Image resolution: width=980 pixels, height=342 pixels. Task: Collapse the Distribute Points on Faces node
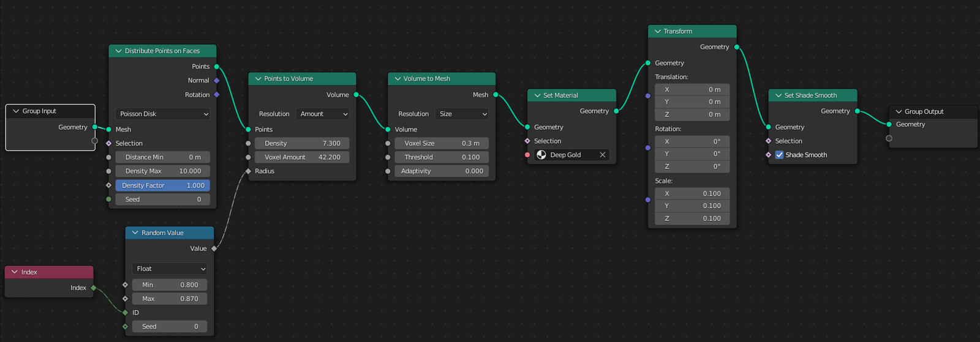pyautogui.click(x=118, y=51)
